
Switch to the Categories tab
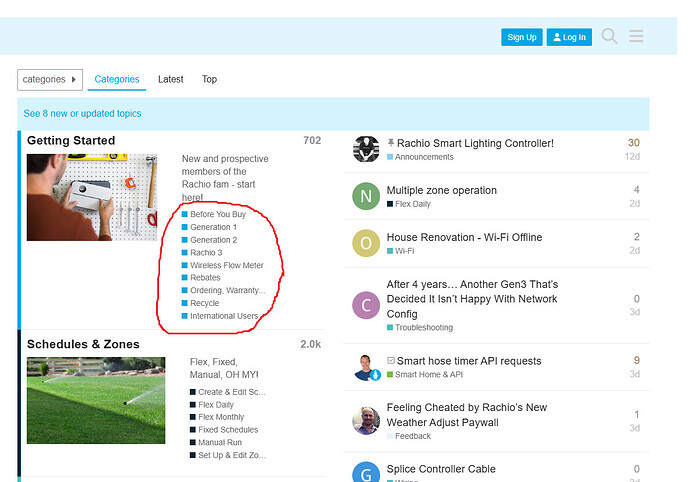click(117, 79)
